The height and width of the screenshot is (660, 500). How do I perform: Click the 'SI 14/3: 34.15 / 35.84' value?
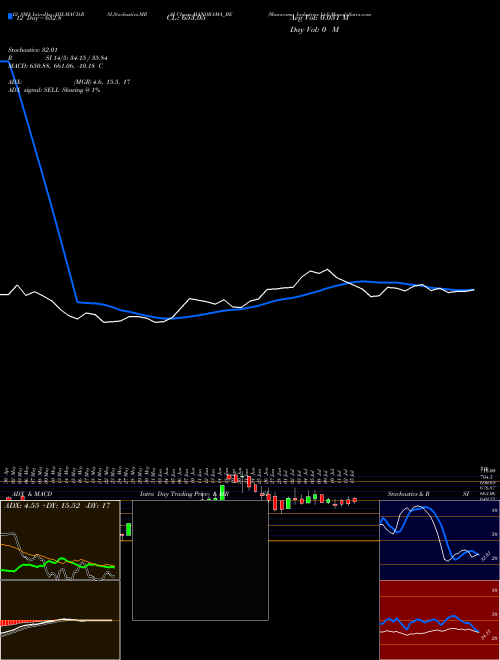coord(77,58)
